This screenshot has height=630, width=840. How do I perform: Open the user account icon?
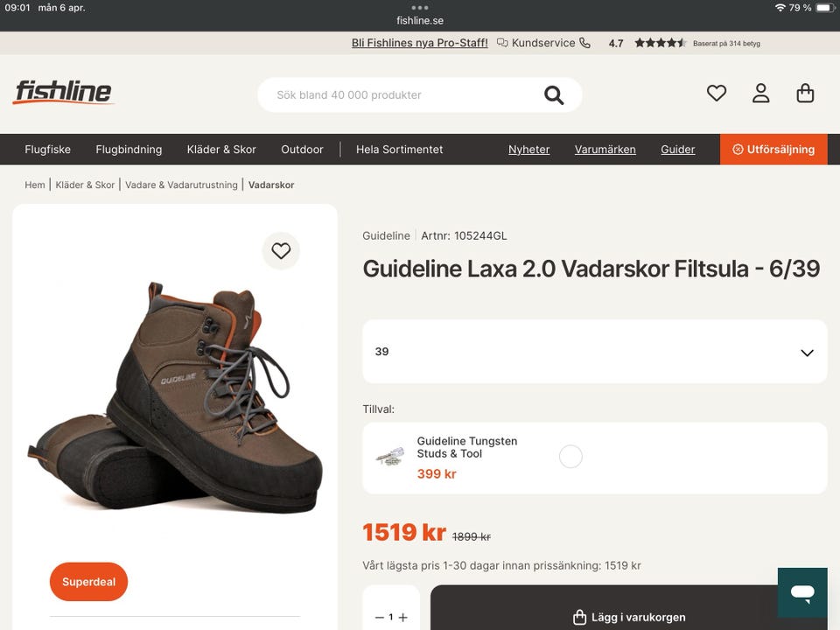click(761, 93)
